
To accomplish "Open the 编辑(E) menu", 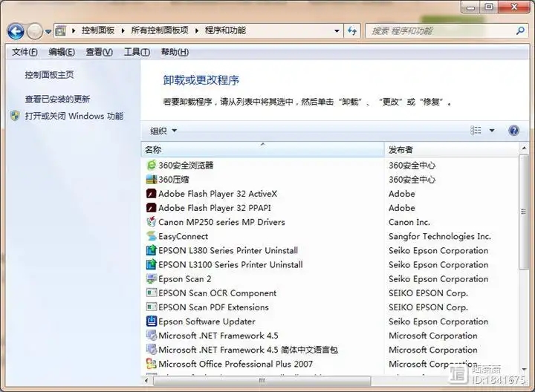I will [x=62, y=52].
